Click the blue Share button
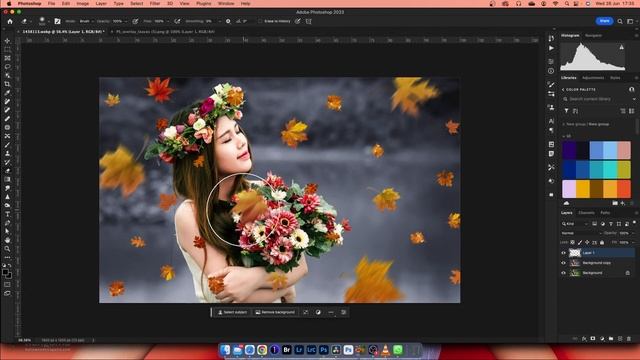The height and width of the screenshot is (360, 640). 604,21
